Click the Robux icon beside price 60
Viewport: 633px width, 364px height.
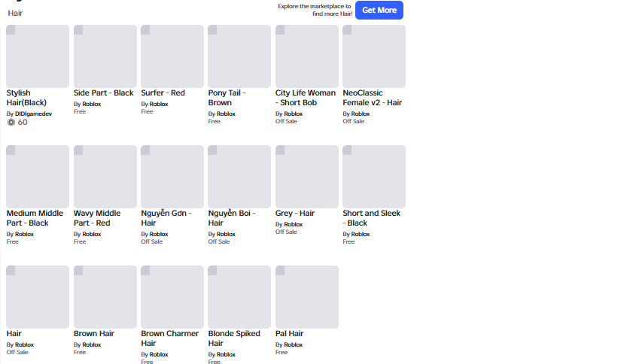11,123
